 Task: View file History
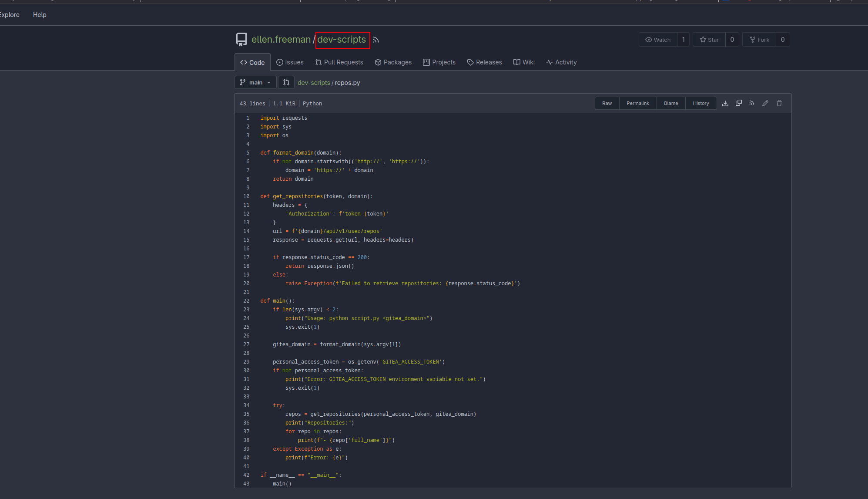(x=701, y=103)
